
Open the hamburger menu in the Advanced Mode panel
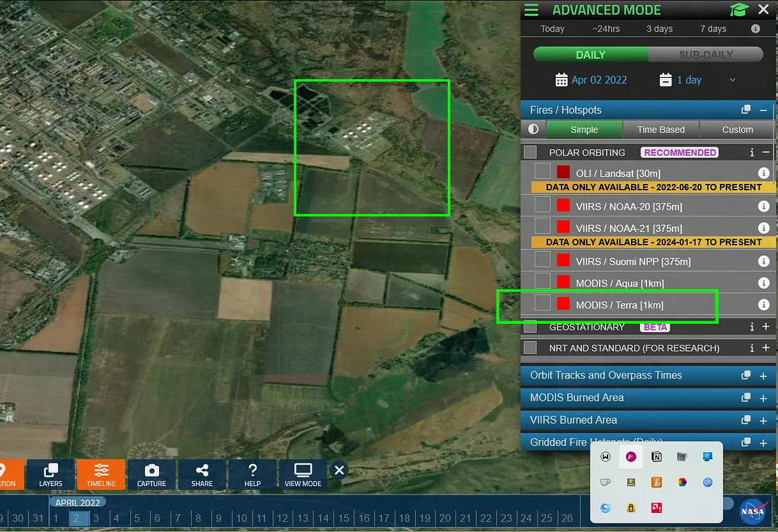pyautogui.click(x=531, y=10)
